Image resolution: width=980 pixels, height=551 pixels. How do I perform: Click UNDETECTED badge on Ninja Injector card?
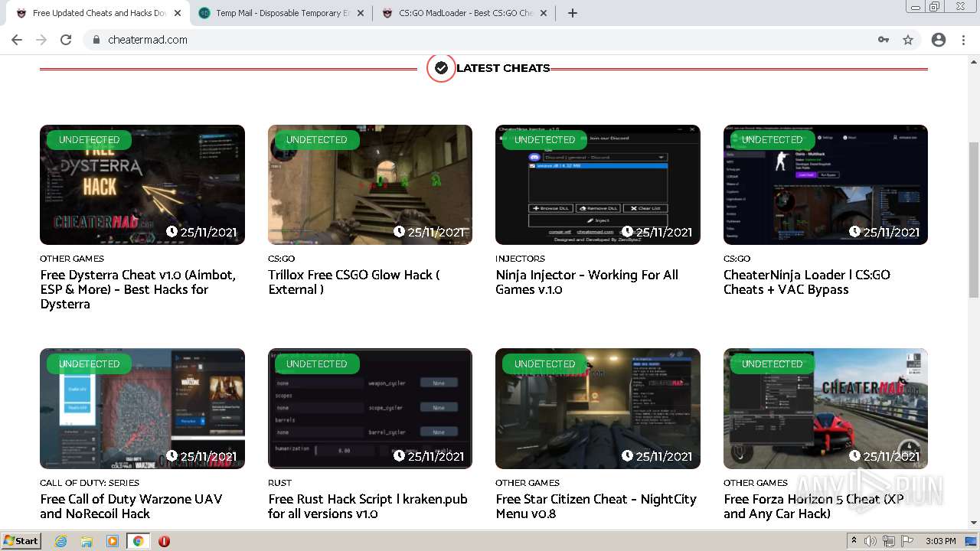(x=544, y=140)
